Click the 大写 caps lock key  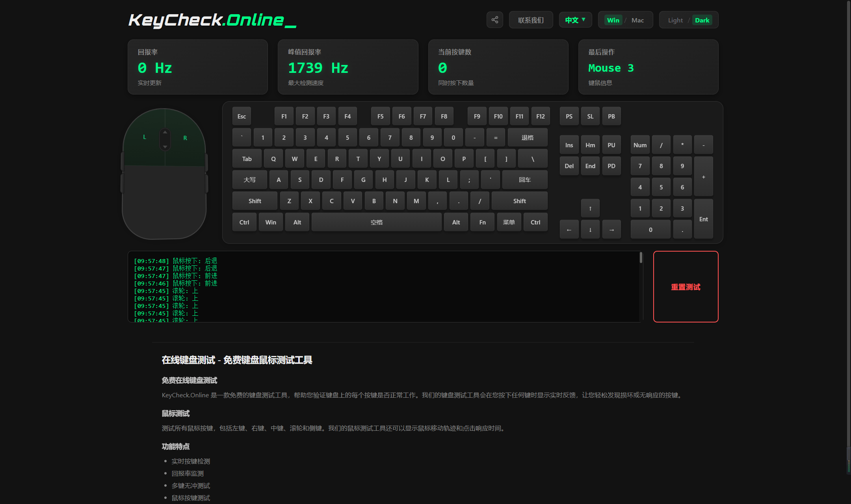click(250, 180)
